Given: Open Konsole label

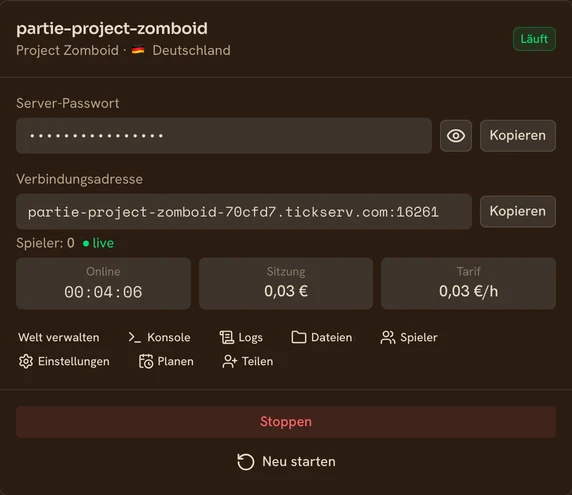Looking at the screenshot, I should [x=169, y=337].
